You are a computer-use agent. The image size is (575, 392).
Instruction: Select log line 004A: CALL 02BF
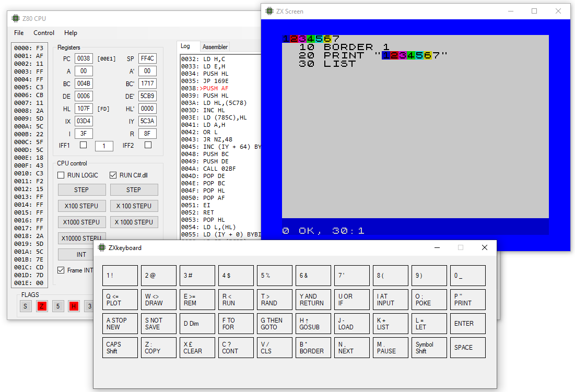209,169
